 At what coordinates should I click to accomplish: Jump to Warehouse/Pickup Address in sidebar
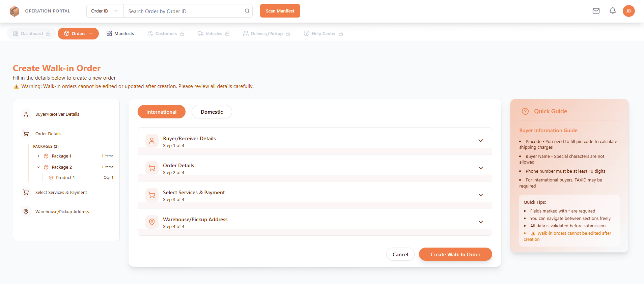tap(62, 212)
